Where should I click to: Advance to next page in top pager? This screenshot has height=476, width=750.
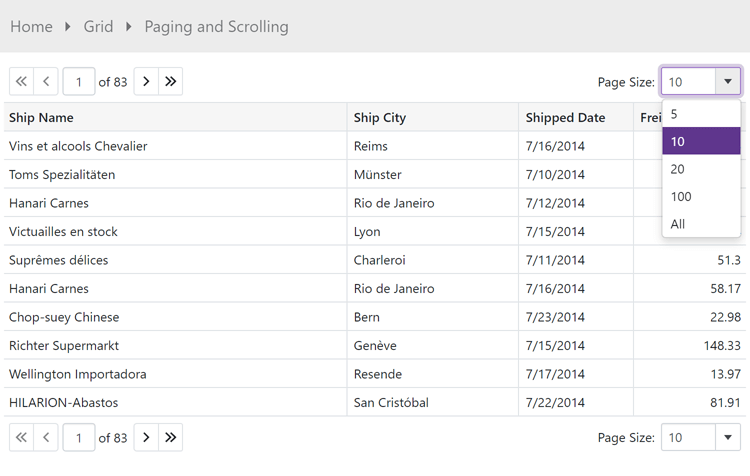146,82
